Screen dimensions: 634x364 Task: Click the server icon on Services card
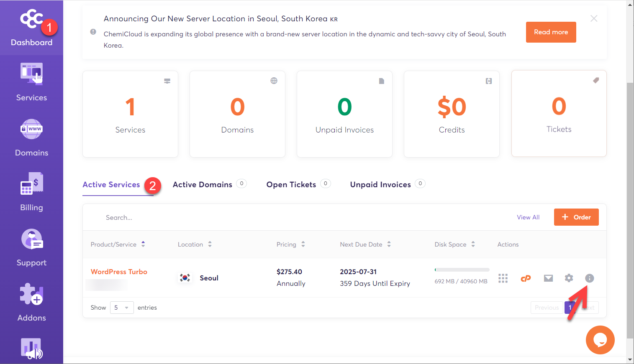point(167,81)
